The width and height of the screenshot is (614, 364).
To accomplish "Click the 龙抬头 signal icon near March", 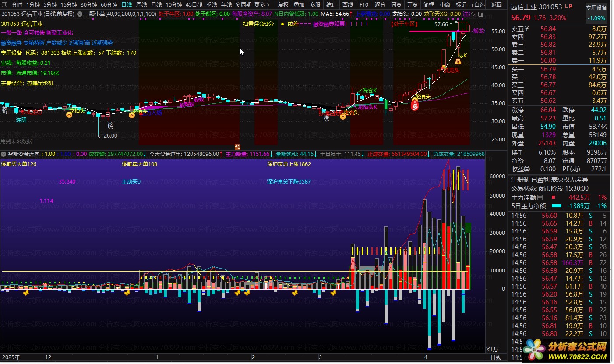I will point(343,117).
